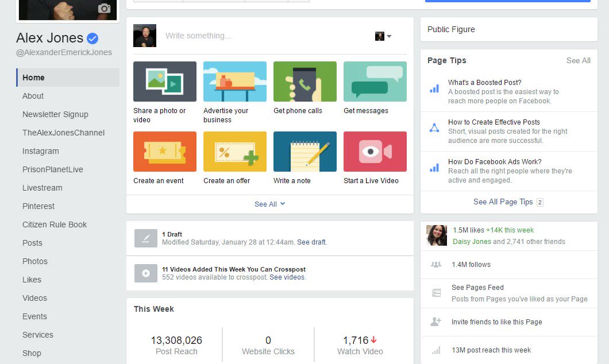Image resolution: width=609 pixels, height=364 pixels.
Task: Open Likes in sidebar
Action: click(x=32, y=280)
